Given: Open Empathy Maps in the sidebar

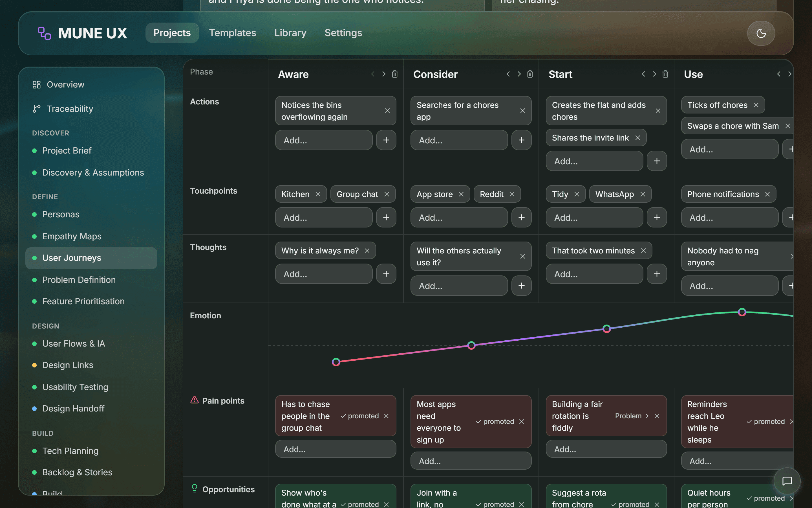Looking at the screenshot, I should [91, 236].
